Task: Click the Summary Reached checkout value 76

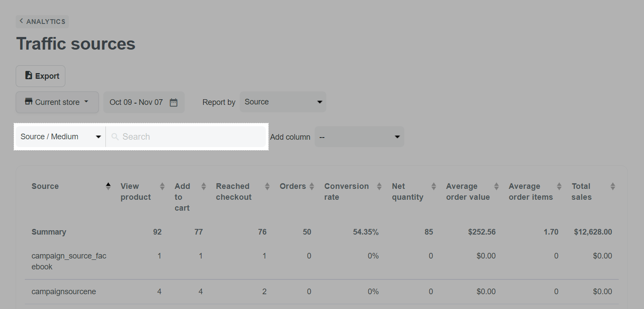Action: pos(262,232)
